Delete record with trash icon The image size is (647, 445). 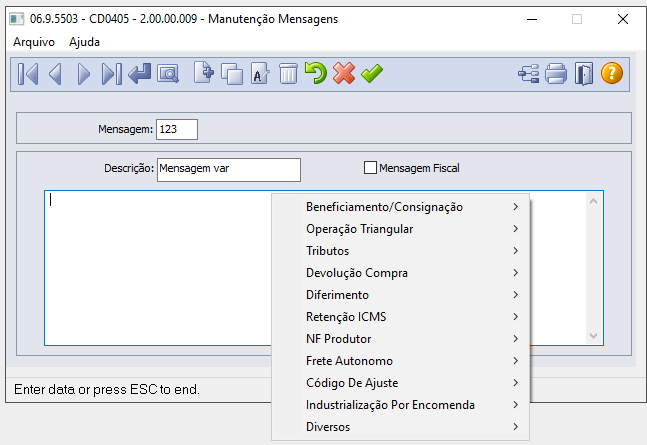click(288, 73)
